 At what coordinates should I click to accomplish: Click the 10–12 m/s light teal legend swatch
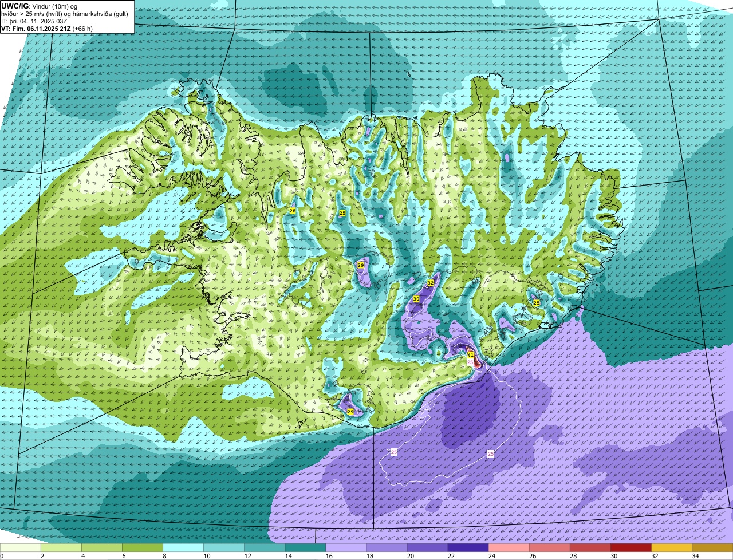tap(224, 547)
